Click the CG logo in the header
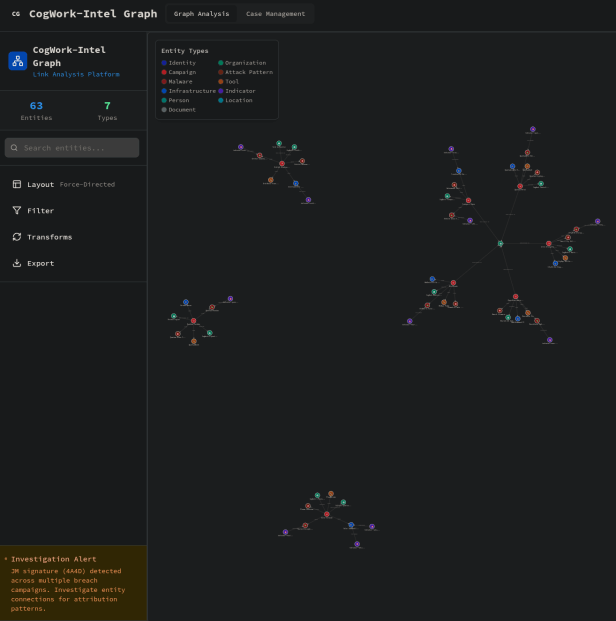The height and width of the screenshot is (621, 616). (16, 14)
